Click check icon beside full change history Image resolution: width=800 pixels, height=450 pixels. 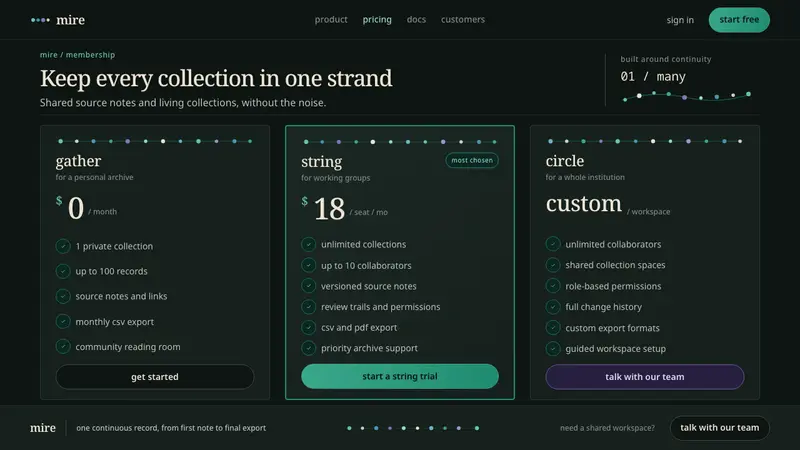point(553,307)
